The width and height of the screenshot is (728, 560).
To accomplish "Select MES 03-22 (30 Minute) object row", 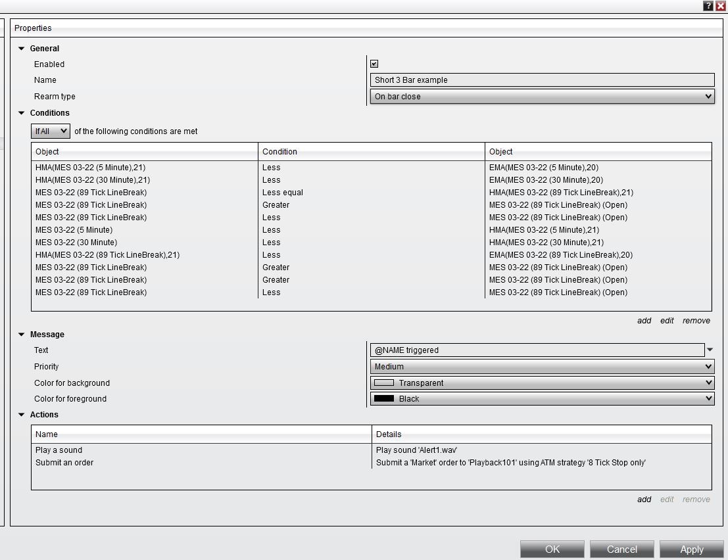I will (x=76, y=243).
